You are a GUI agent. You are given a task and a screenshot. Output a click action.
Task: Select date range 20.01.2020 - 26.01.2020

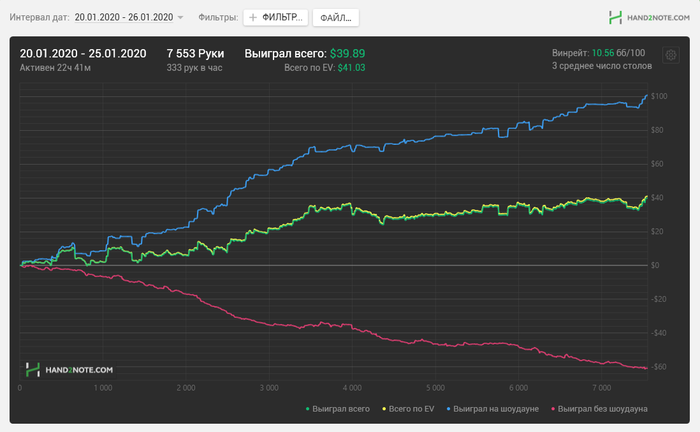point(124,17)
